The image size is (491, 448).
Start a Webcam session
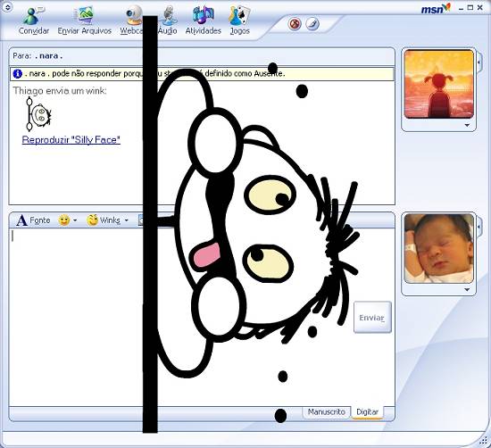pos(131,21)
